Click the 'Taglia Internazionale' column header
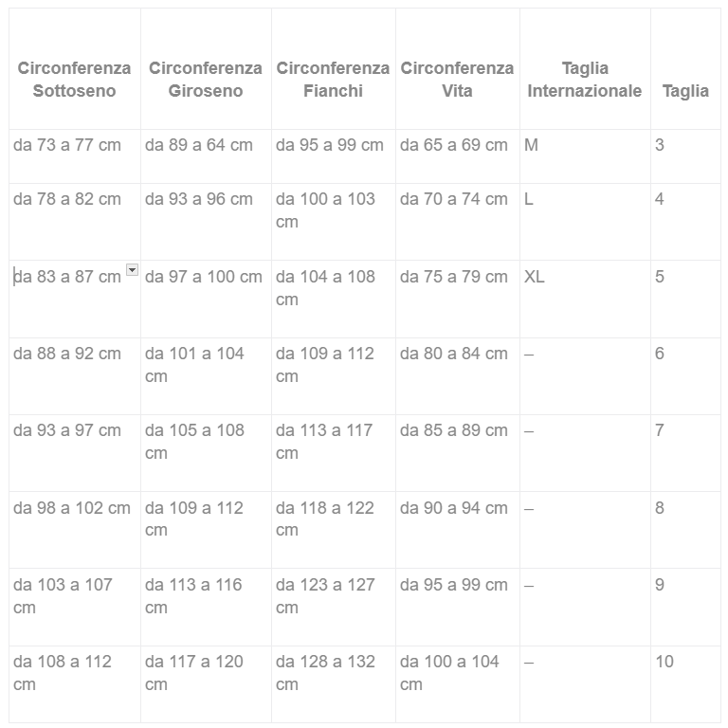Image resolution: width=728 pixels, height=728 pixels. point(584,80)
